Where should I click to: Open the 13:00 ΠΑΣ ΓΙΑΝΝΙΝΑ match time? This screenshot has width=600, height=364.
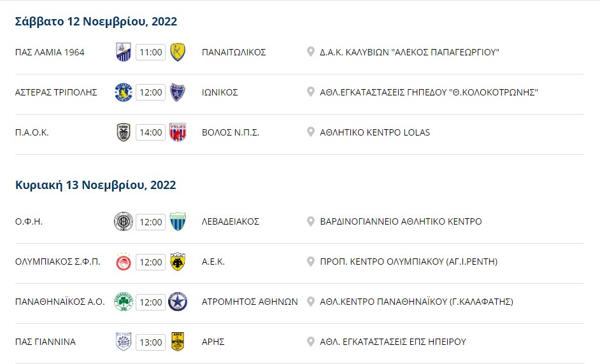[x=151, y=342]
